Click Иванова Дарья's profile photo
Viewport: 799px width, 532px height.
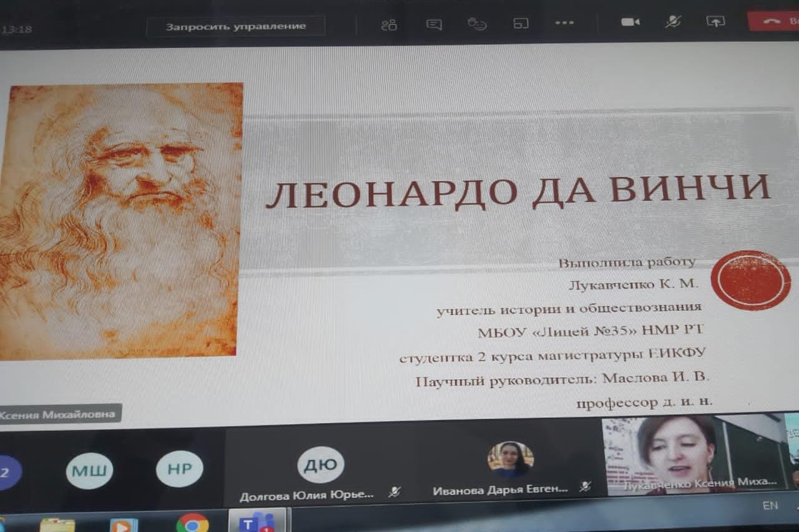coord(511,460)
